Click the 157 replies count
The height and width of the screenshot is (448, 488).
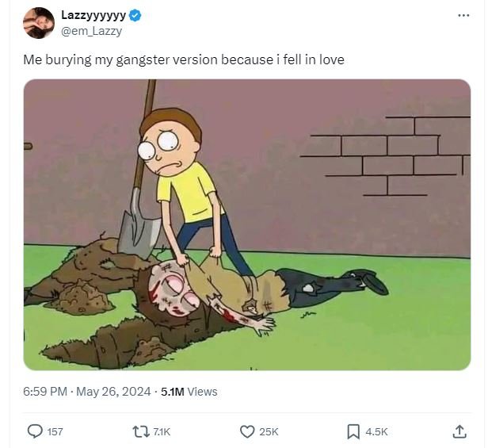[55, 431]
